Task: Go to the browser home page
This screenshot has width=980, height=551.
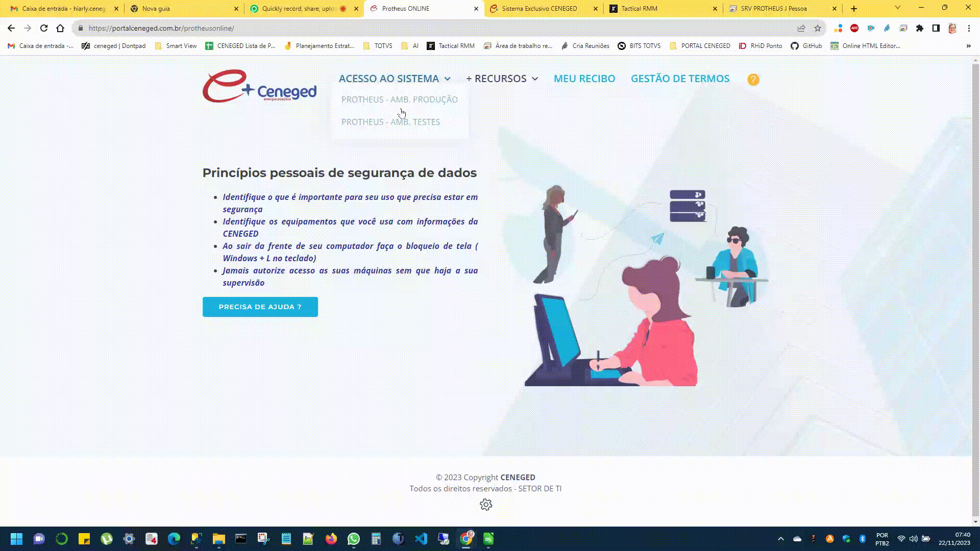Action: [x=60, y=28]
